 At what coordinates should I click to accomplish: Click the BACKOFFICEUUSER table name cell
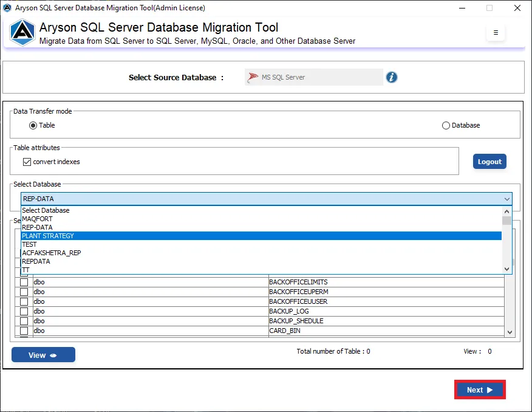(x=386, y=301)
